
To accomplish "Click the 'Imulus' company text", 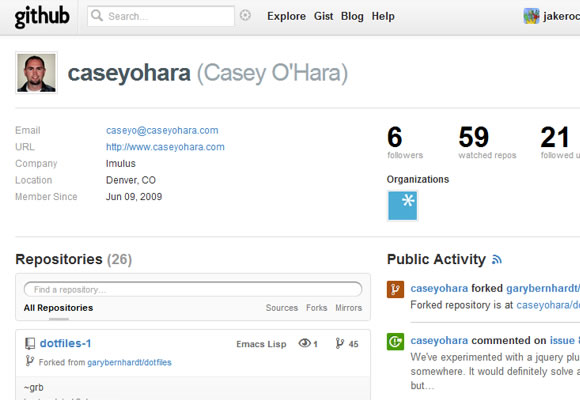I will click(121, 164).
